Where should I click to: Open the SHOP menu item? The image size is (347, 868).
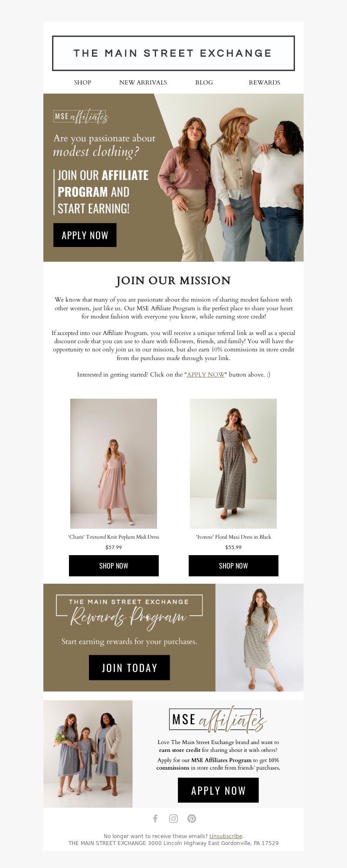tap(82, 82)
